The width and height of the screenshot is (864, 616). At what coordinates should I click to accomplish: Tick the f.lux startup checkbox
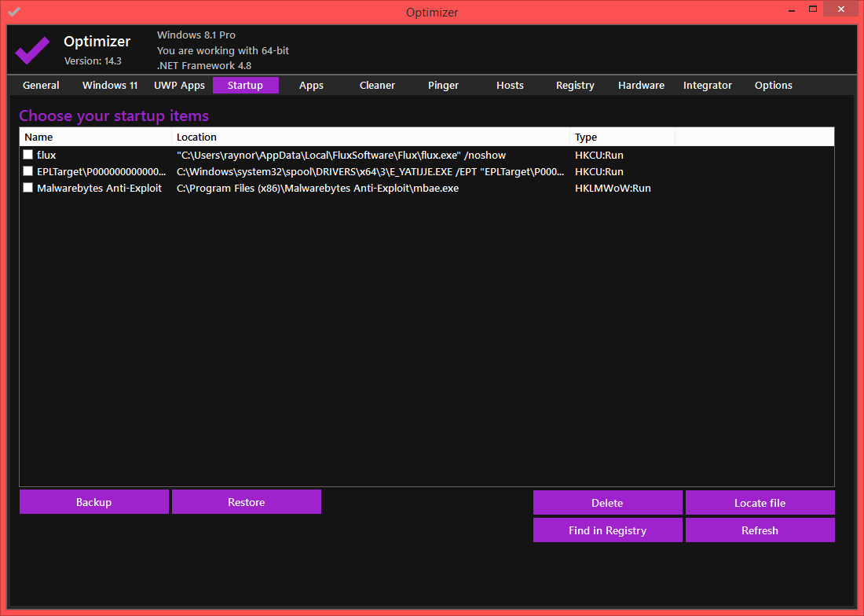point(28,155)
